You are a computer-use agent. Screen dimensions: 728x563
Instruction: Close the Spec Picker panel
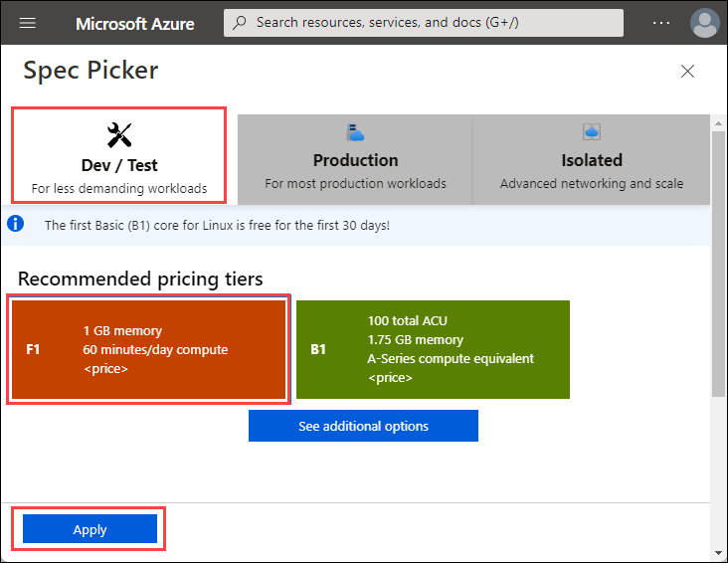tap(687, 71)
